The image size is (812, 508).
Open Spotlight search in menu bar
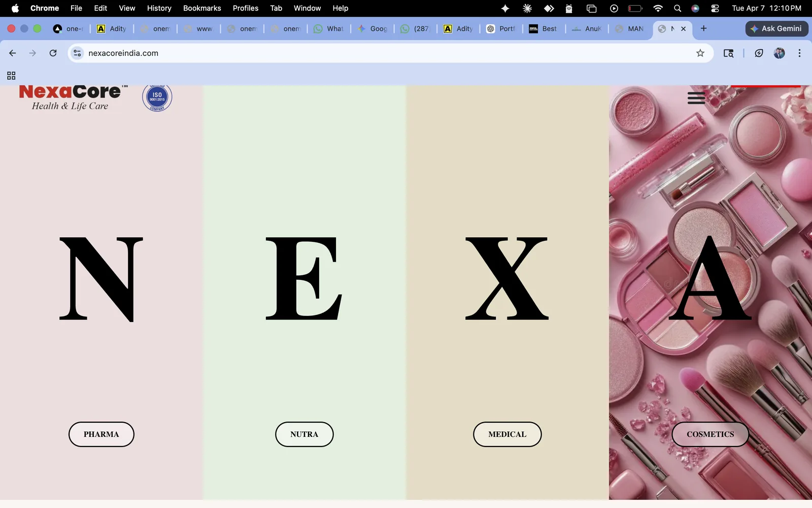(678, 8)
